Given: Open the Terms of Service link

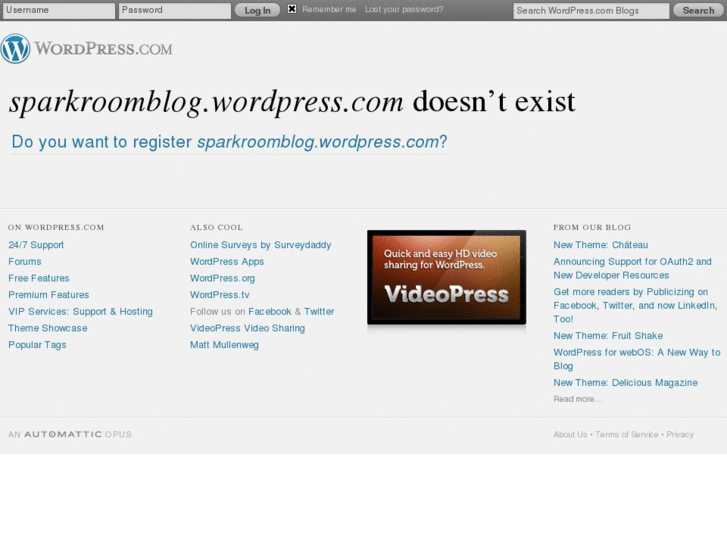Looking at the screenshot, I should click(x=627, y=435).
